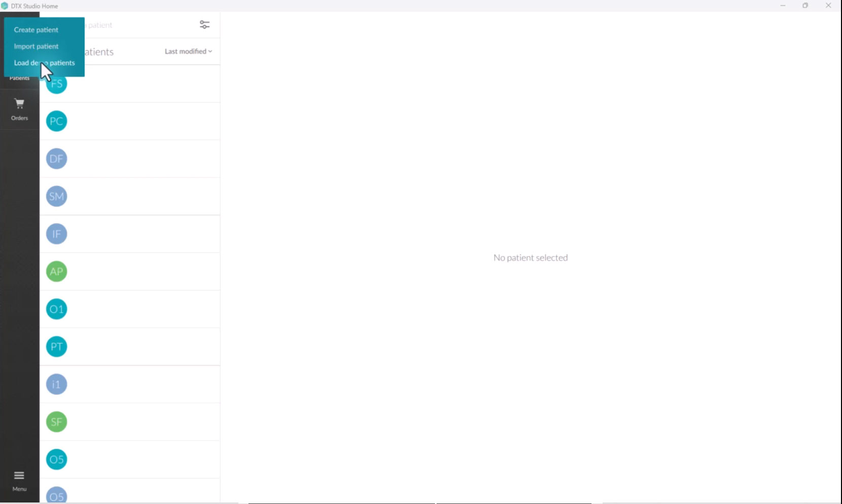Click the Patients sidebar label

(19, 78)
